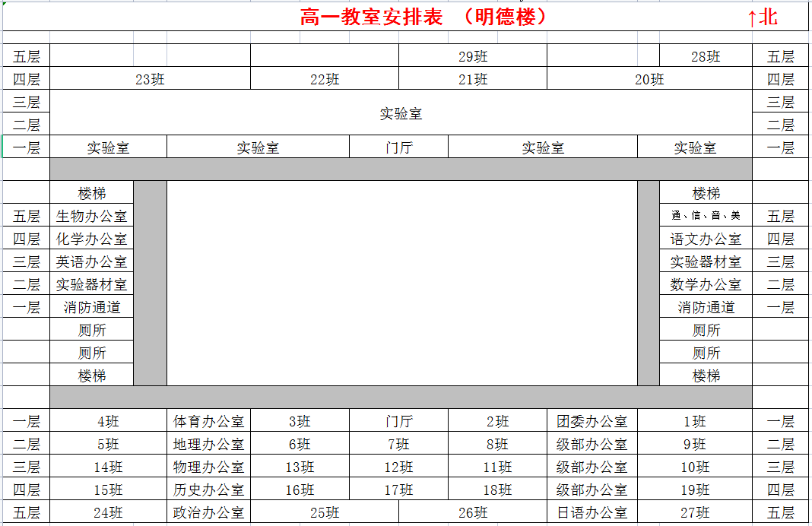Select the 英语办公室 cell
Image resolution: width=812 pixels, height=526 pixels.
[x=92, y=261]
